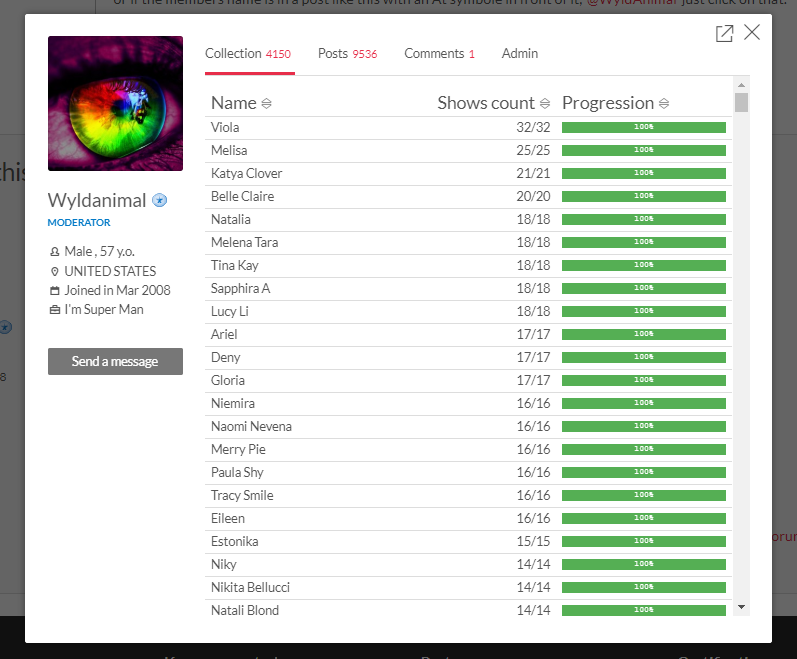797x659 pixels.
Task: Sort by Progression column arrows
Action: (664, 103)
